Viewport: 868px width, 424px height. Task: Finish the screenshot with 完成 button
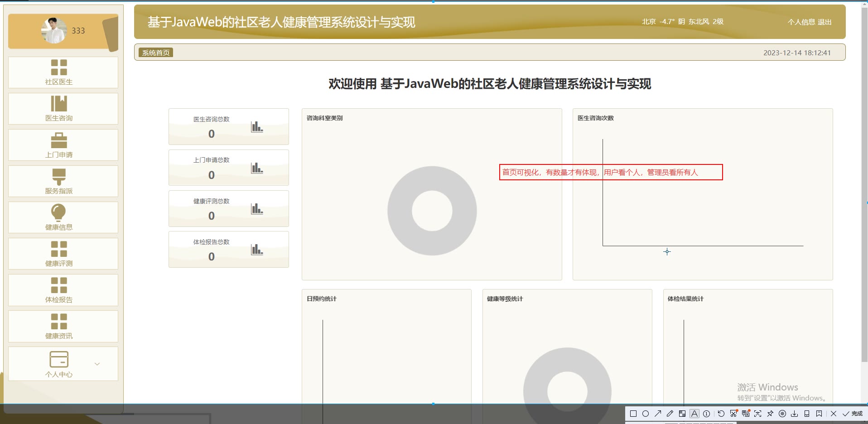pyautogui.click(x=853, y=414)
